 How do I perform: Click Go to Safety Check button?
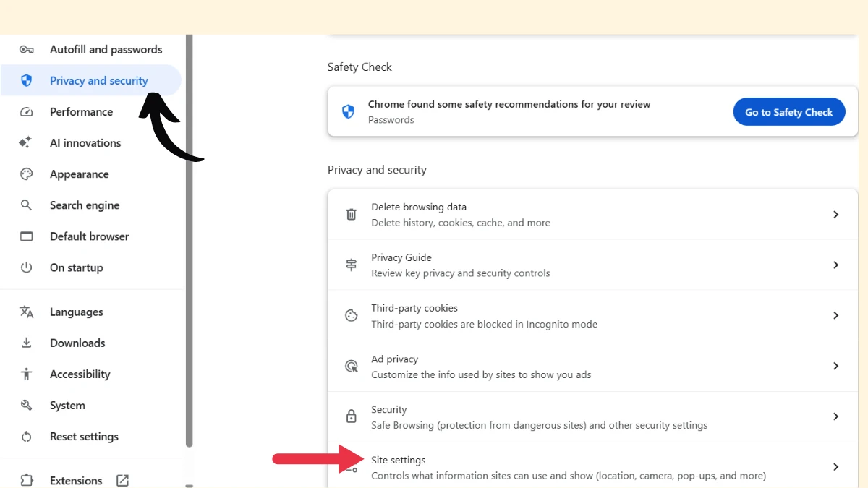click(x=789, y=112)
